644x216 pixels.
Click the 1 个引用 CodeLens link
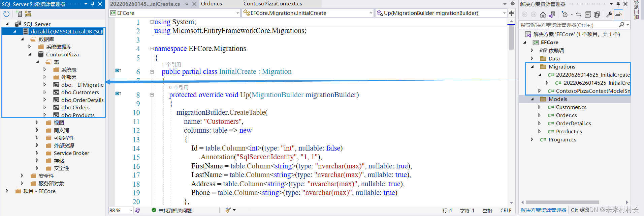pos(171,64)
